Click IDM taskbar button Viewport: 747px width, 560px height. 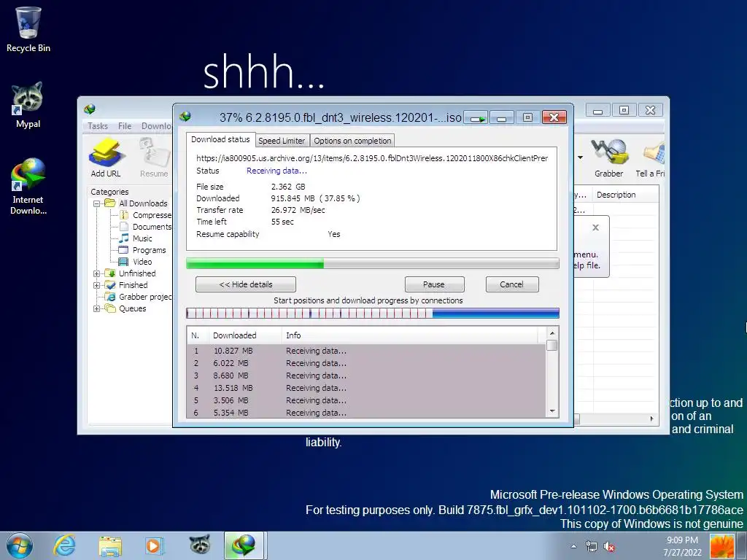(x=244, y=545)
